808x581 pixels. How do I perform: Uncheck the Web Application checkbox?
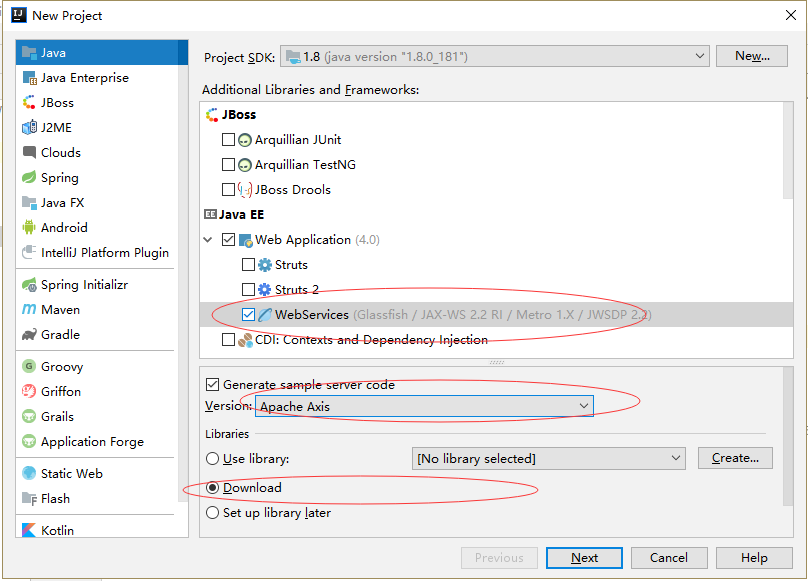(x=228, y=240)
